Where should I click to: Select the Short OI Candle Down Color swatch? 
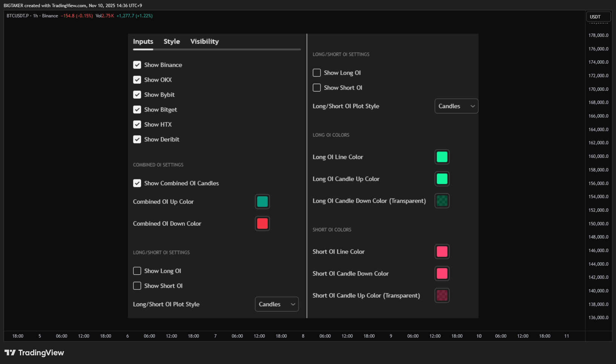pyautogui.click(x=442, y=274)
